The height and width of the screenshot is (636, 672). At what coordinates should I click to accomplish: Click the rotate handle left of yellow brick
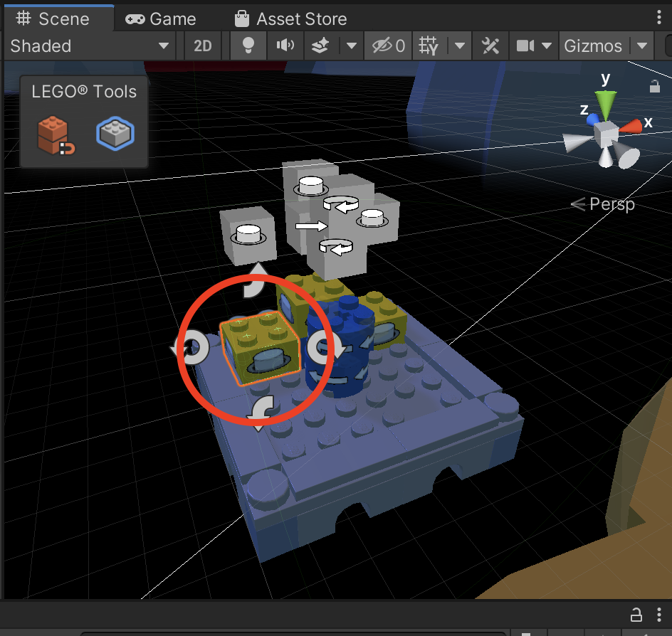[191, 348]
